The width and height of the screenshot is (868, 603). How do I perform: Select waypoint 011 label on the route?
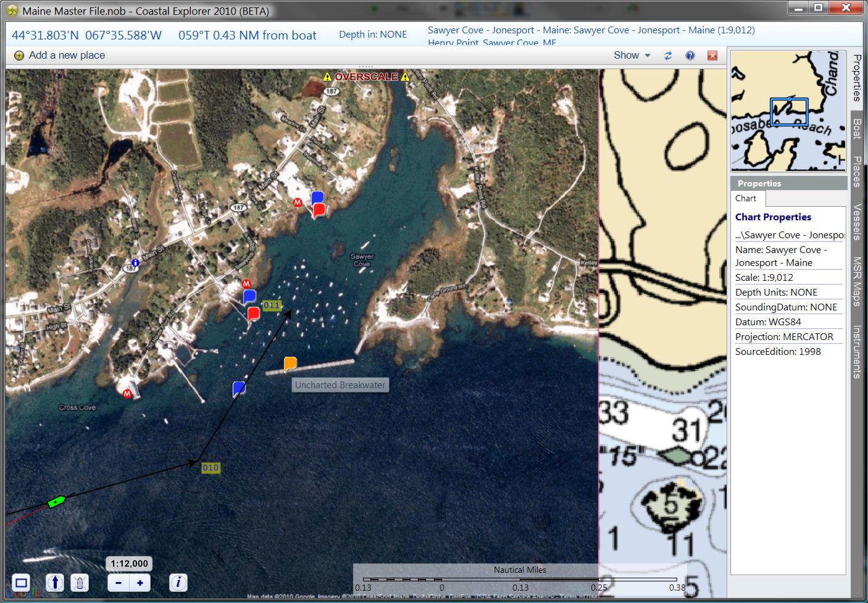click(272, 305)
